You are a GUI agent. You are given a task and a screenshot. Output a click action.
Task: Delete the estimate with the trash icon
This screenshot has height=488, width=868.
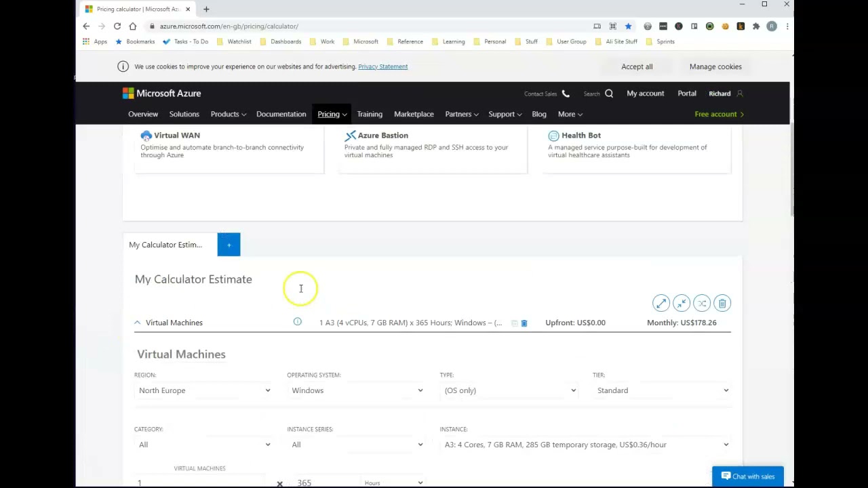pyautogui.click(x=722, y=303)
